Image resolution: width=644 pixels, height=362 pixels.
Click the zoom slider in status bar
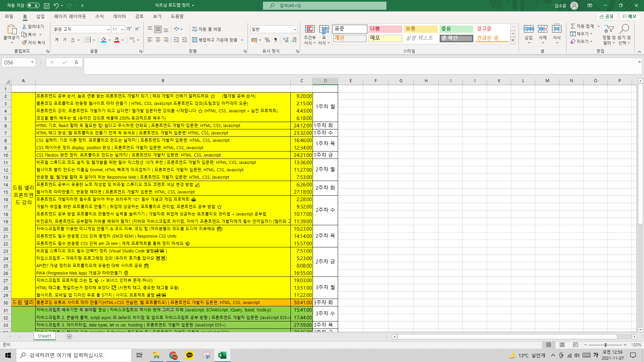(605, 345)
